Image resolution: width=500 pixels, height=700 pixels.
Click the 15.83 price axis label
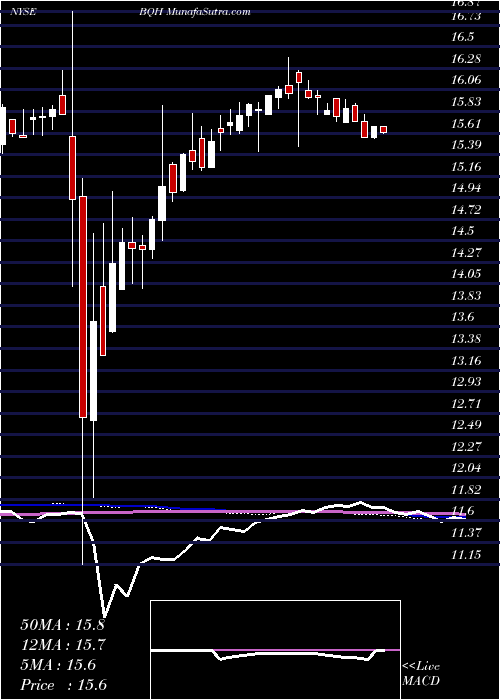click(x=466, y=102)
